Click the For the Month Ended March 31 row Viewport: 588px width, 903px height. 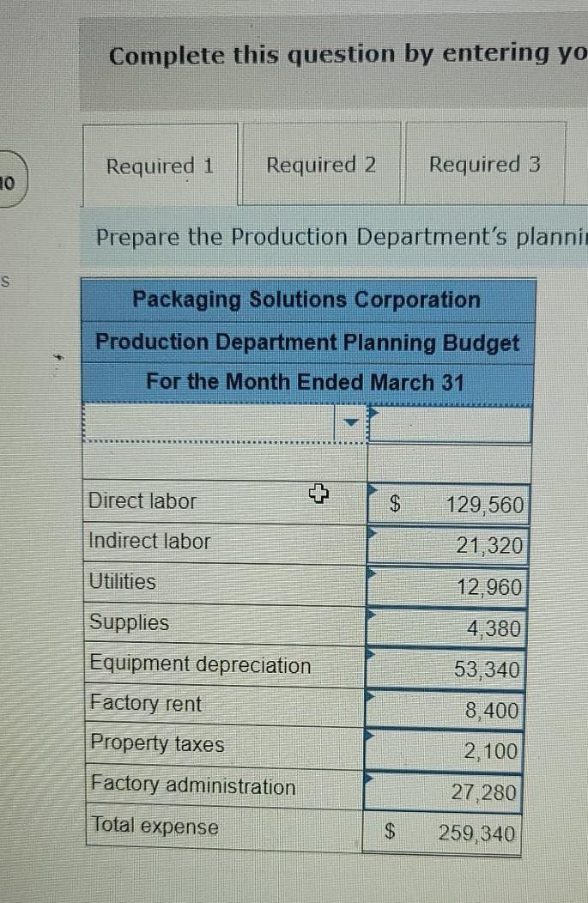pos(307,382)
